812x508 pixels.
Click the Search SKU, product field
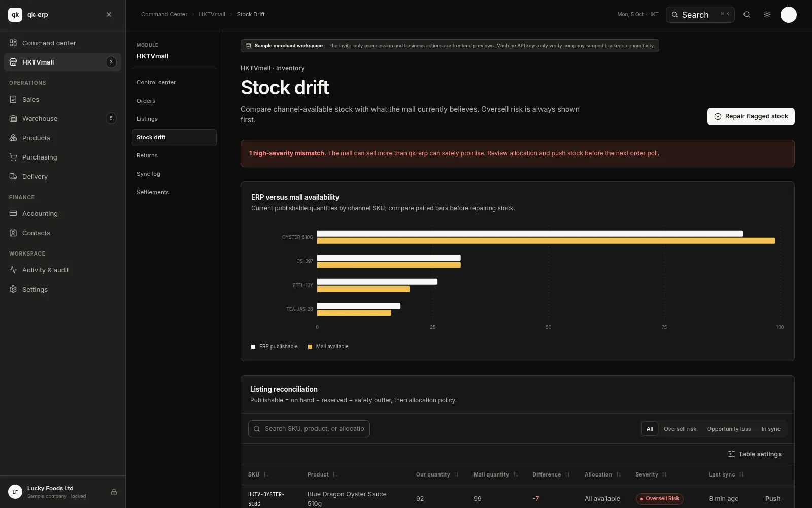pos(309,429)
